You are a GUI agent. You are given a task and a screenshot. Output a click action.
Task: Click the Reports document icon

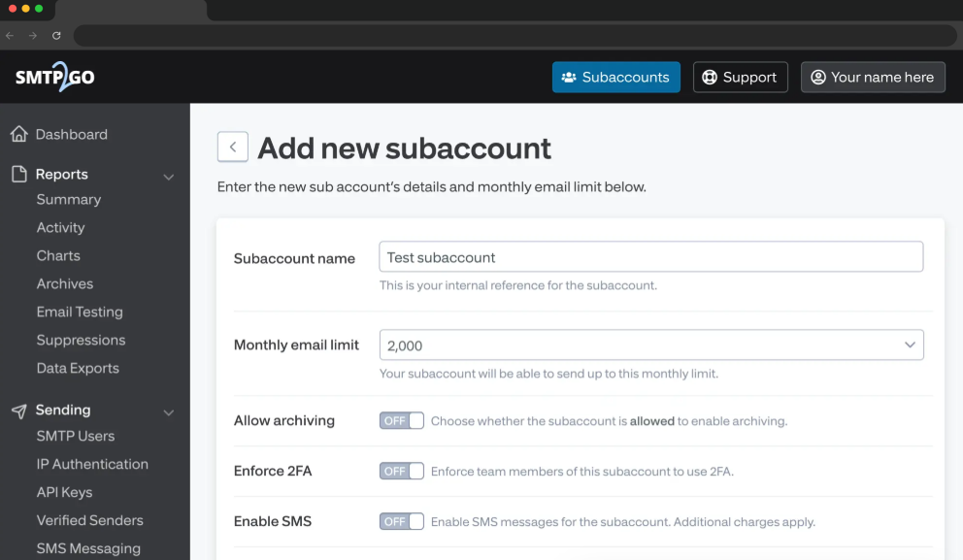[19, 174]
